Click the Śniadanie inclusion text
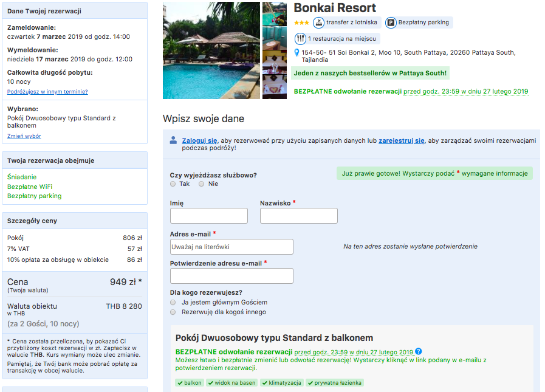The height and width of the screenshot is (392, 545). 22,177
